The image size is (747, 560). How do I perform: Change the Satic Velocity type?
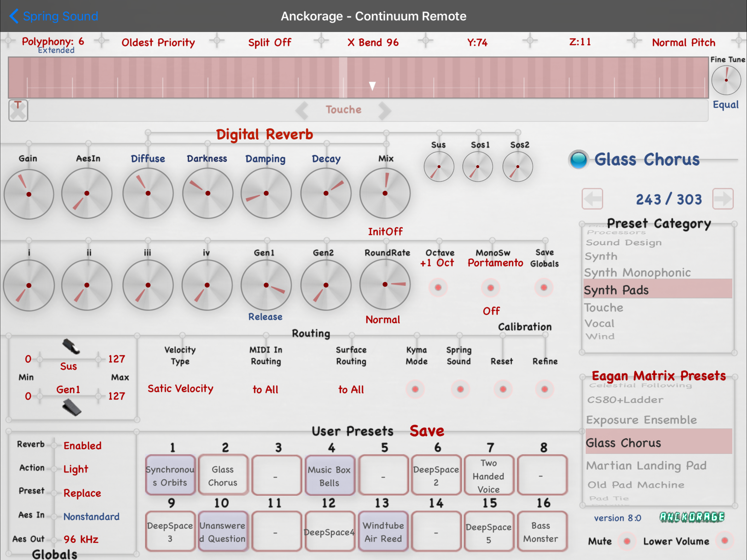(x=180, y=389)
